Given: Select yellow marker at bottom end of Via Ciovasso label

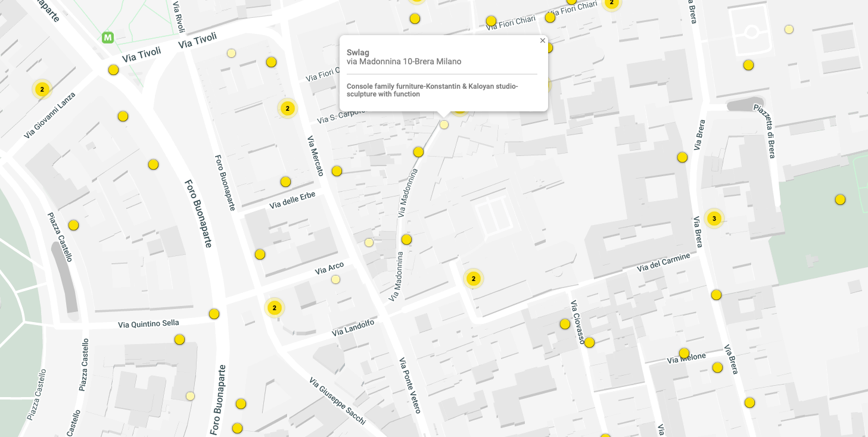Looking at the screenshot, I should 589,342.
